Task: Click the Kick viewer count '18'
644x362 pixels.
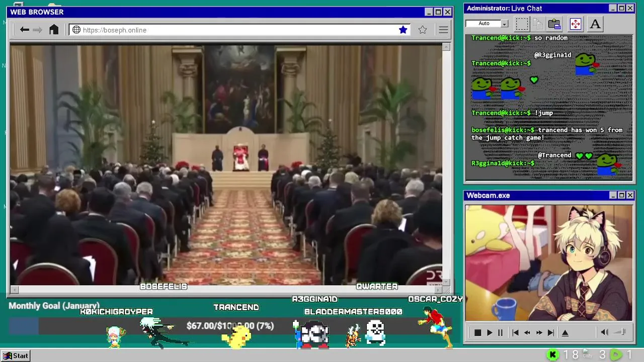Action: (x=571, y=355)
